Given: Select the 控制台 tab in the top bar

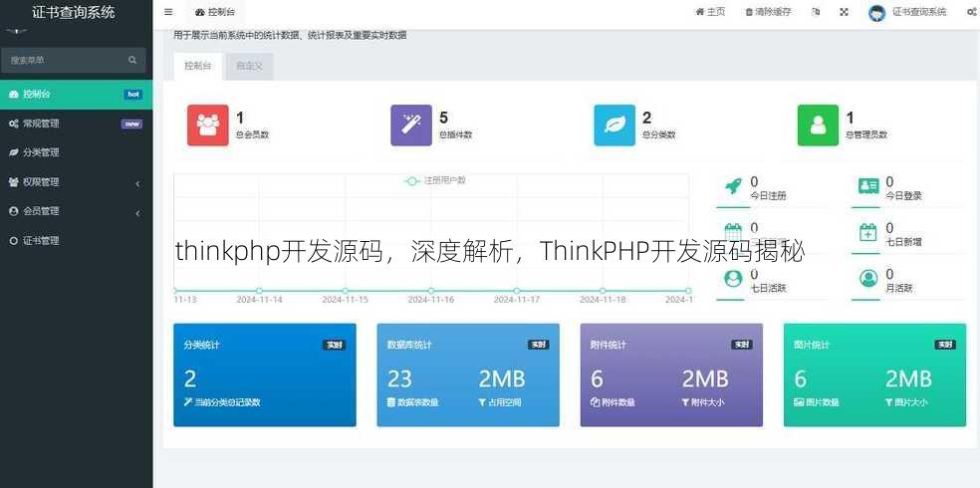Looking at the screenshot, I should 215,13.
